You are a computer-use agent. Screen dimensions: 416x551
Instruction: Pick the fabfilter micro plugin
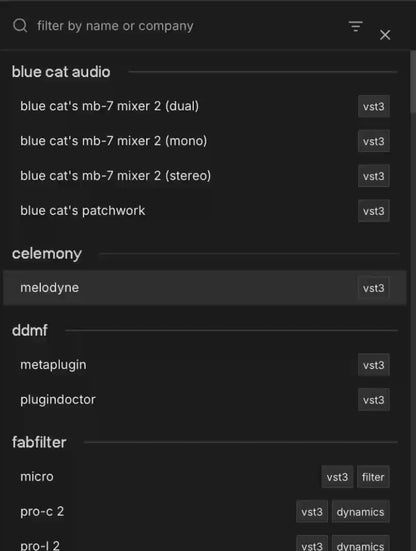pos(204,477)
